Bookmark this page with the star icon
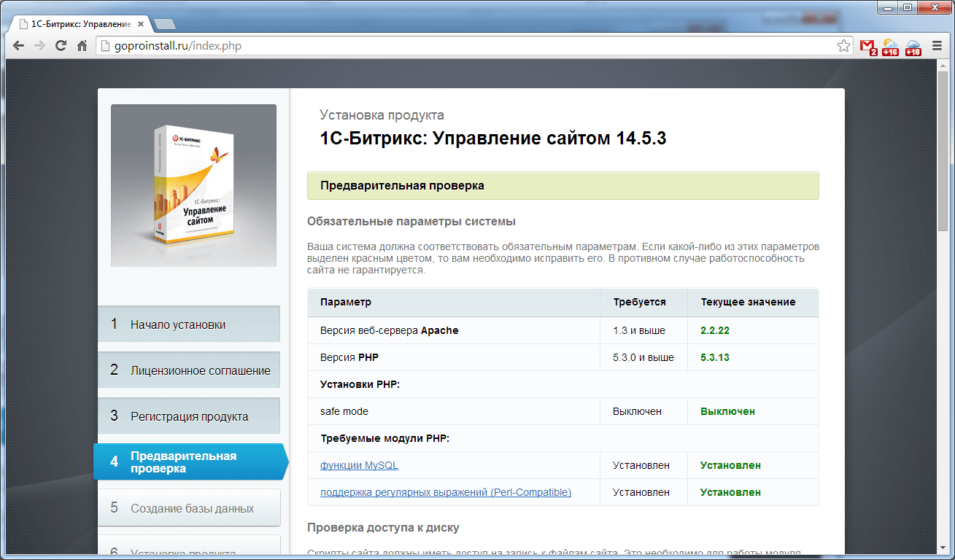 (843, 46)
